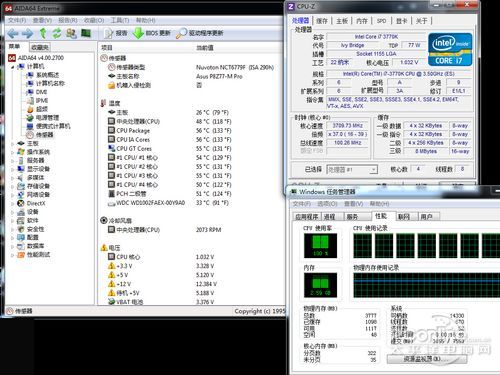Click the 当前值 column header

(x=205, y=48)
